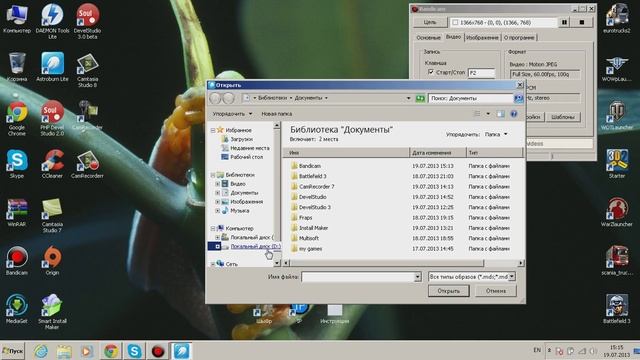The image size is (640, 360).
Task: Open WinRAR desktop shortcut
Action: 17,212
